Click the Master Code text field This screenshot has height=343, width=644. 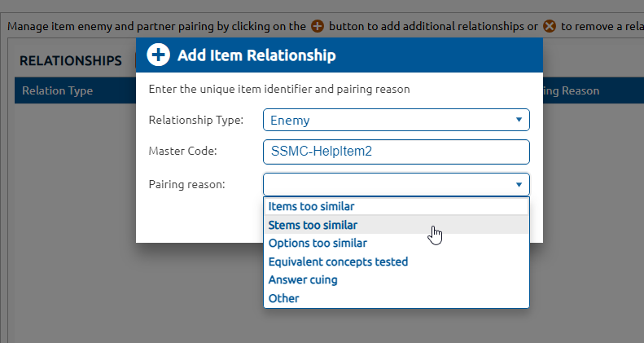point(396,152)
